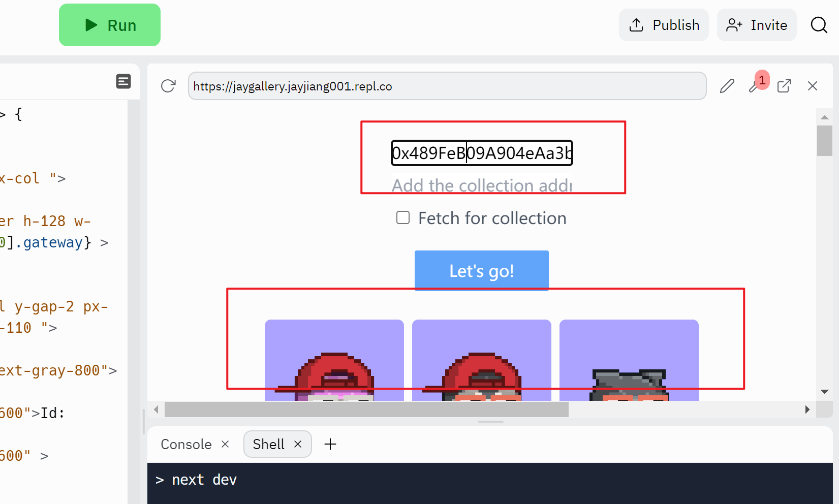This screenshot has width=839, height=504.
Task: Switch to the Console tab
Action: [186, 444]
